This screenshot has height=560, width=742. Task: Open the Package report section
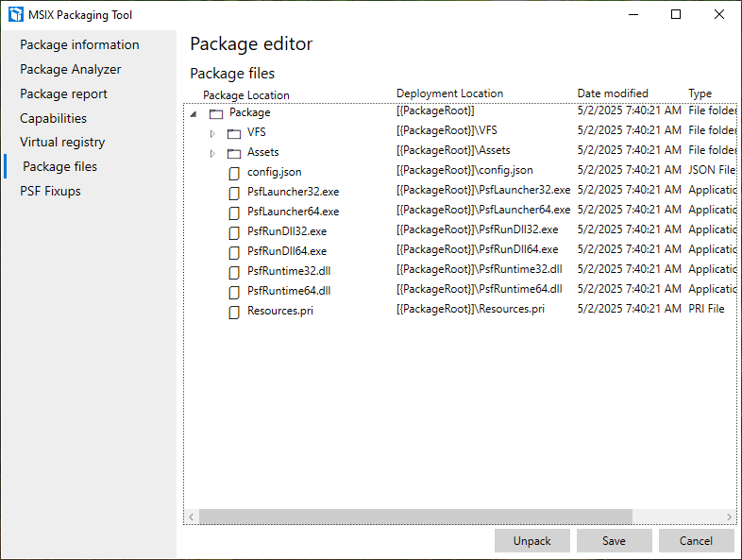[63, 93]
